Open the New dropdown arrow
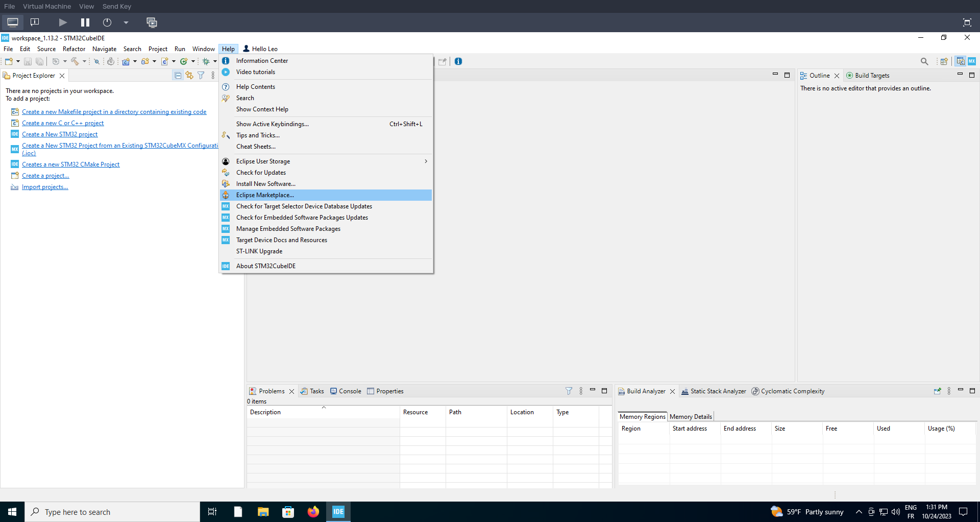Image resolution: width=980 pixels, height=522 pixels. click(18, 61)
